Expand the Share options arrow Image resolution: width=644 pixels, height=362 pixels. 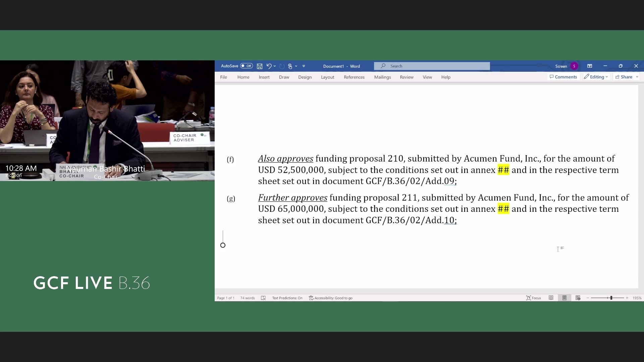[x=637, y=77]
